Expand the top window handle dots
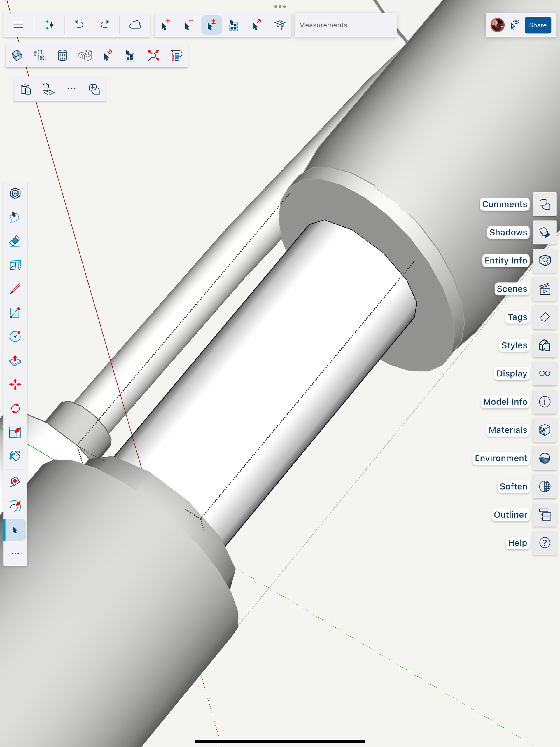The image size is (560, 747). click(x=280, y=6)
